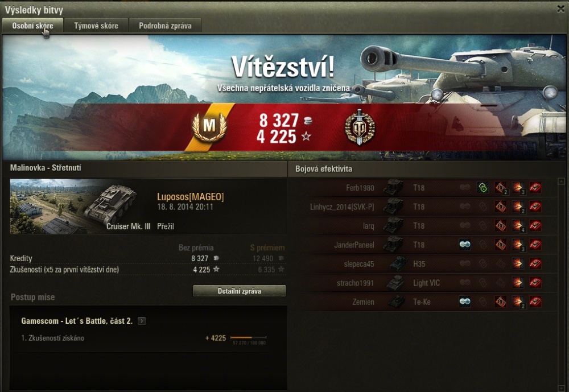Click spotted icon in Zemien row

[465, 302]
